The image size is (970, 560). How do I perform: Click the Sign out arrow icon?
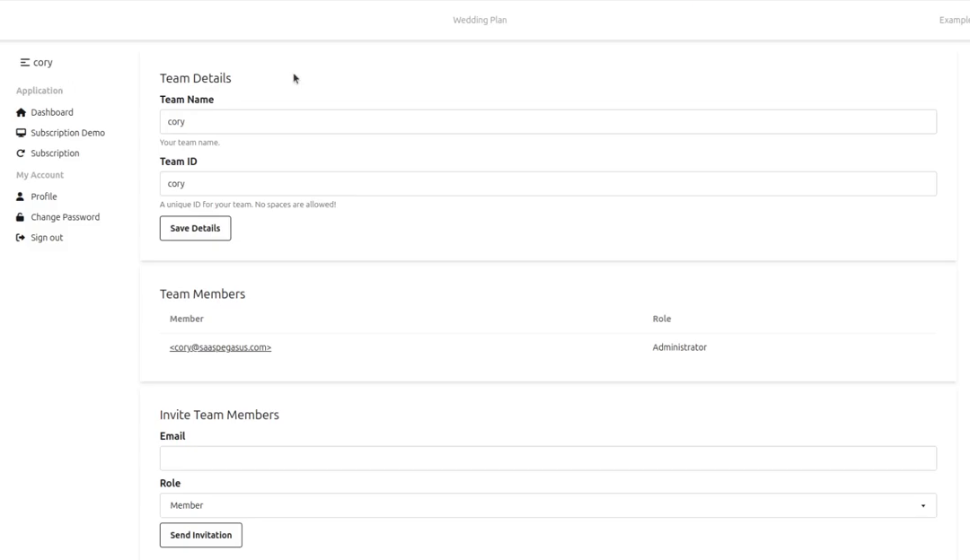click(x=21, y=237)
